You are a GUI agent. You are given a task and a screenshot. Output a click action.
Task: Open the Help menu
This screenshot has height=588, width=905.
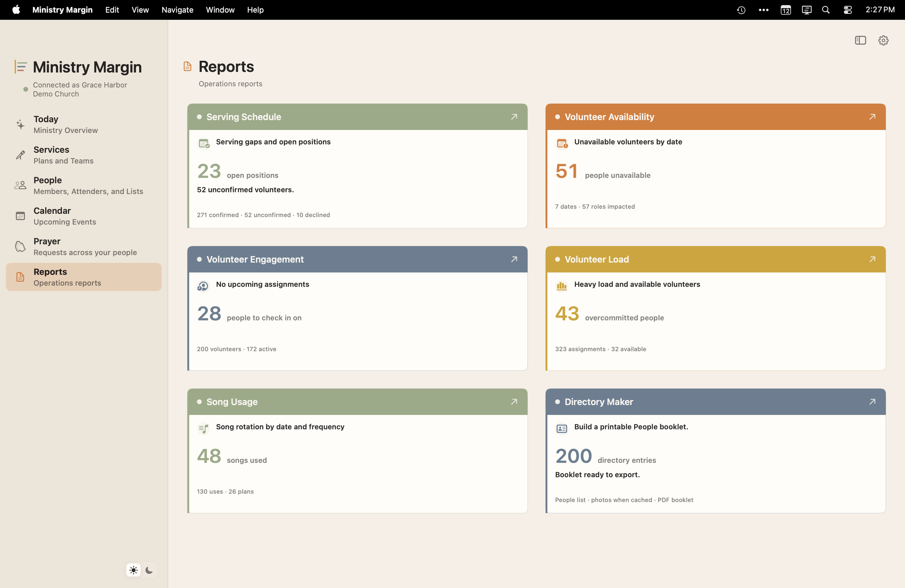coord(256,10)
